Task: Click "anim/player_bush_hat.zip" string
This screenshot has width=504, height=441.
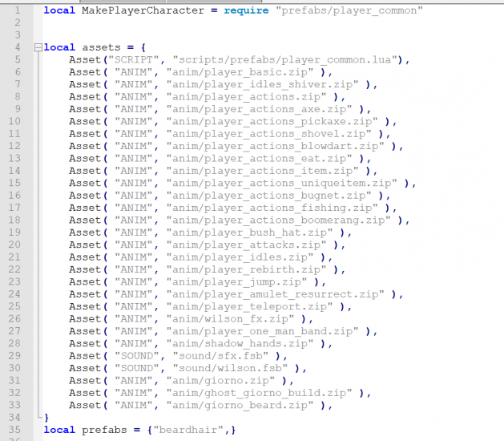Action: [x=249, y=233]
